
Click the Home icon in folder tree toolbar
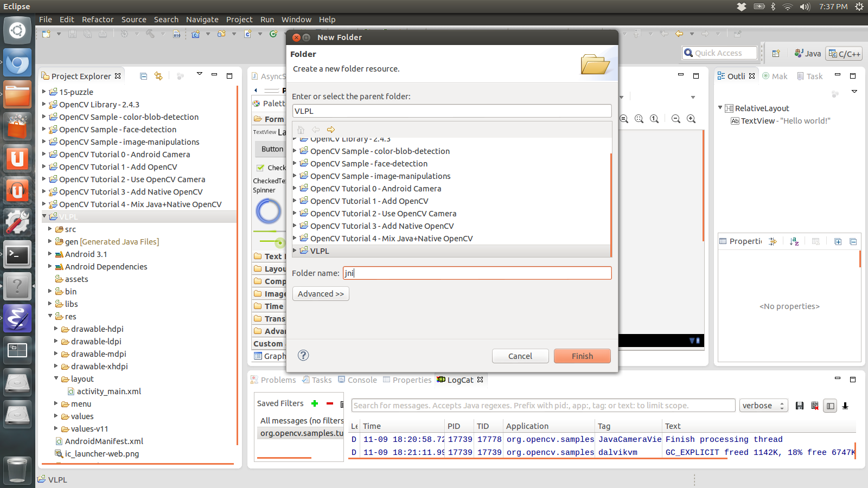[x=301, y=130]
